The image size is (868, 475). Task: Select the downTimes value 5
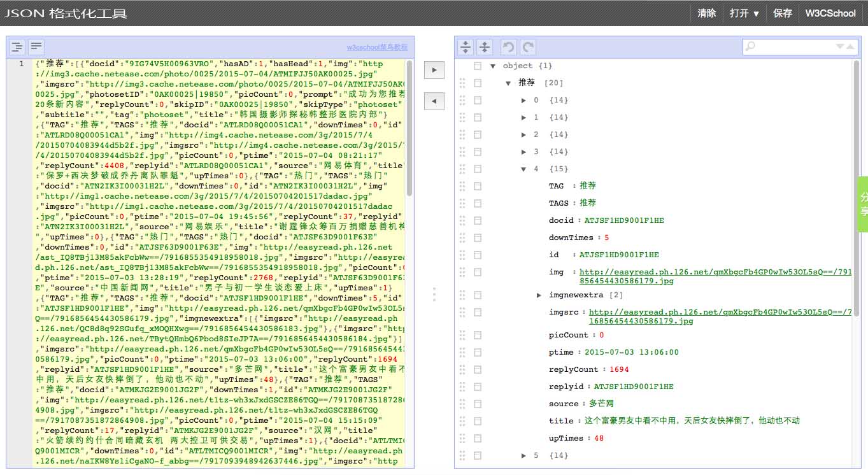point(607,237)
